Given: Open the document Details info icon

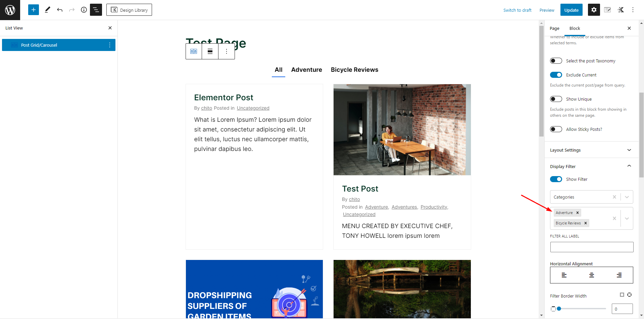Looking at the screenshot, I should [x=84, y=10].
